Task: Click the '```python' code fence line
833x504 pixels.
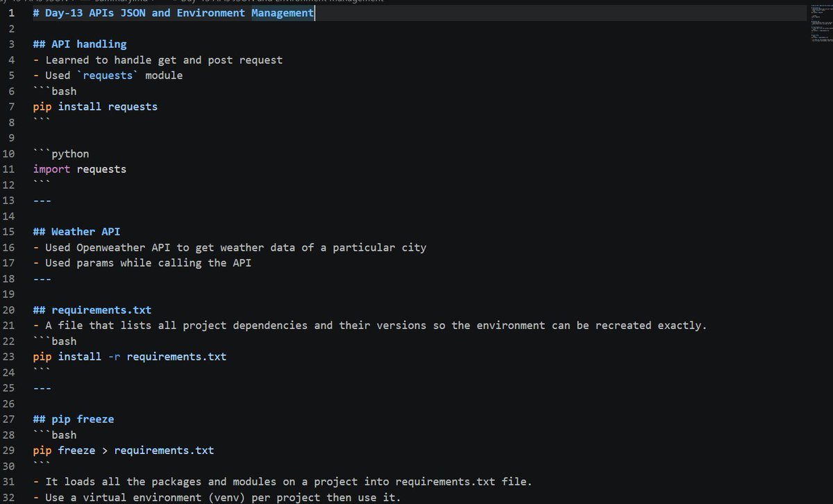Action: [x=61, y=153]
